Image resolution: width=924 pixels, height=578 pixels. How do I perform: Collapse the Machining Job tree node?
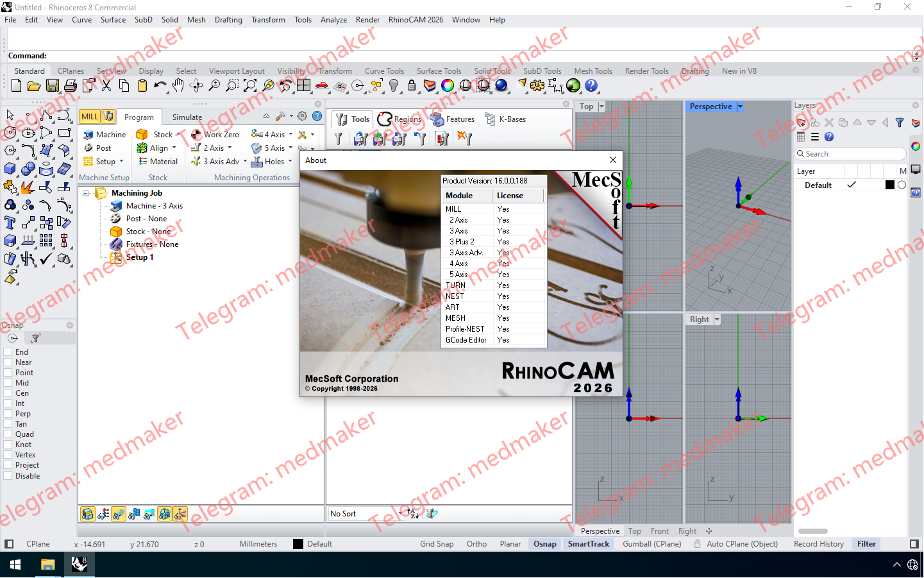86,192
